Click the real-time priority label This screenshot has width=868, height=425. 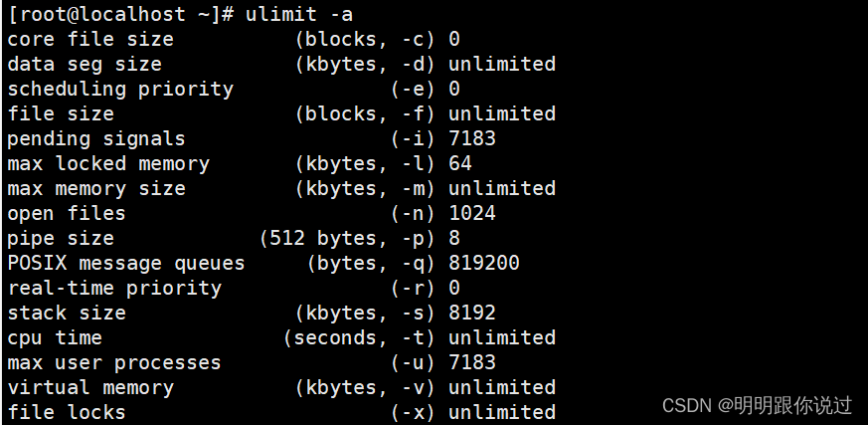click(114, 288)
